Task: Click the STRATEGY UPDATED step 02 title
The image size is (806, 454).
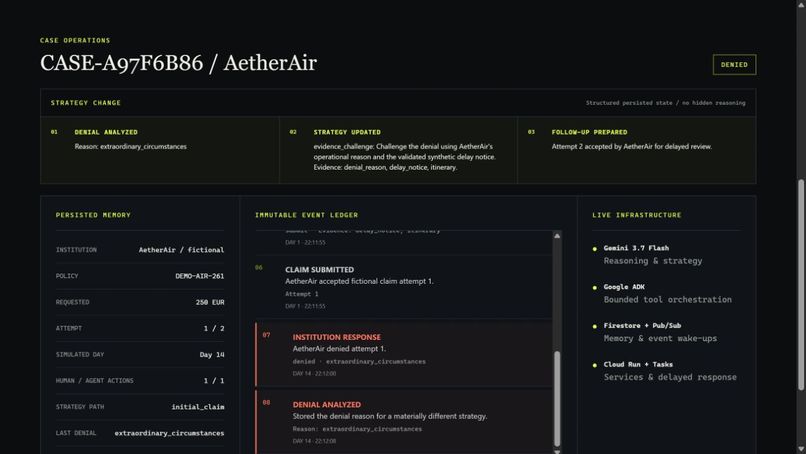Action: [347, 132]
